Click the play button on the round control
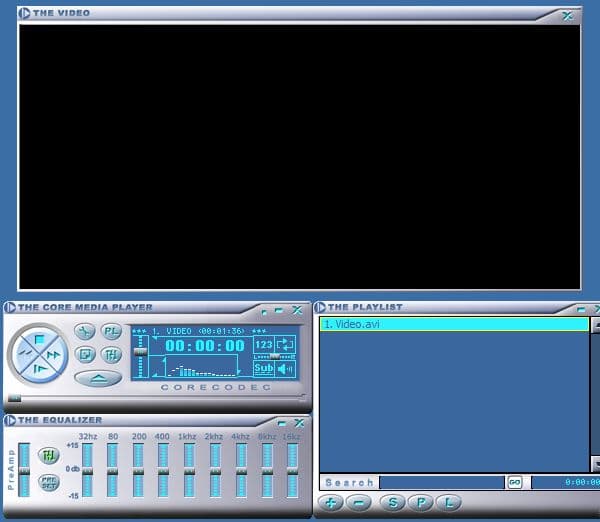600x522 pixels. [x=39, y=369]
